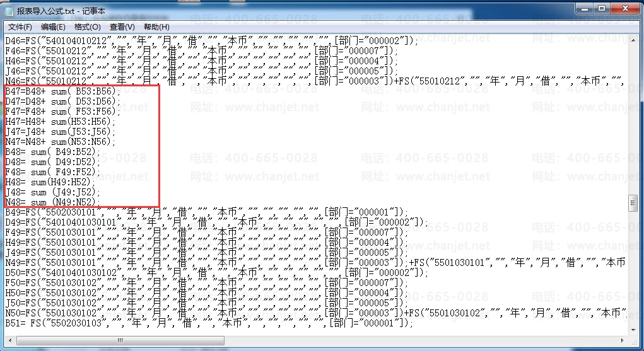Click the line H47=H48+ sum(H53:H56);

pos(61,122)
